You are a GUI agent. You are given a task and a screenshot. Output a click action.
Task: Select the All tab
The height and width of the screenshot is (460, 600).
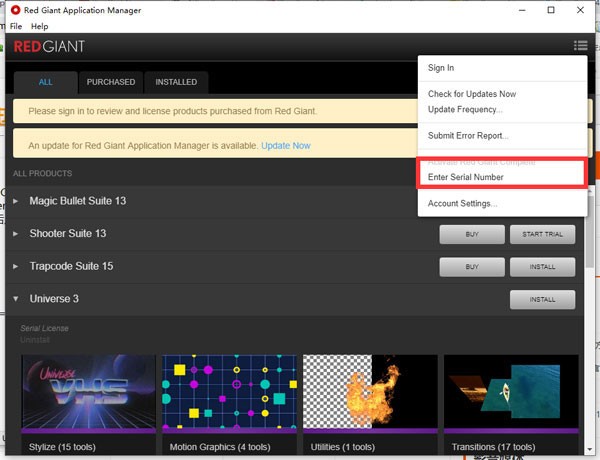tap(46, 82)
